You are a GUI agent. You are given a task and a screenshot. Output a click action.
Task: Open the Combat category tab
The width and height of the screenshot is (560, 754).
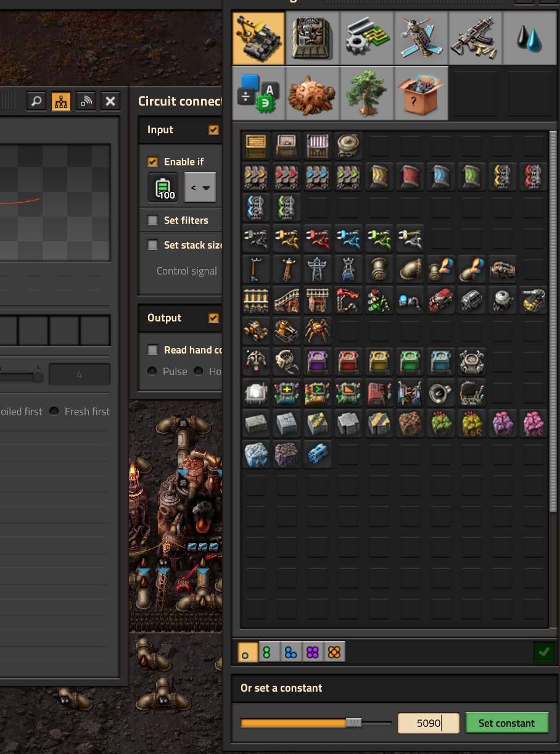coord(476,38)
